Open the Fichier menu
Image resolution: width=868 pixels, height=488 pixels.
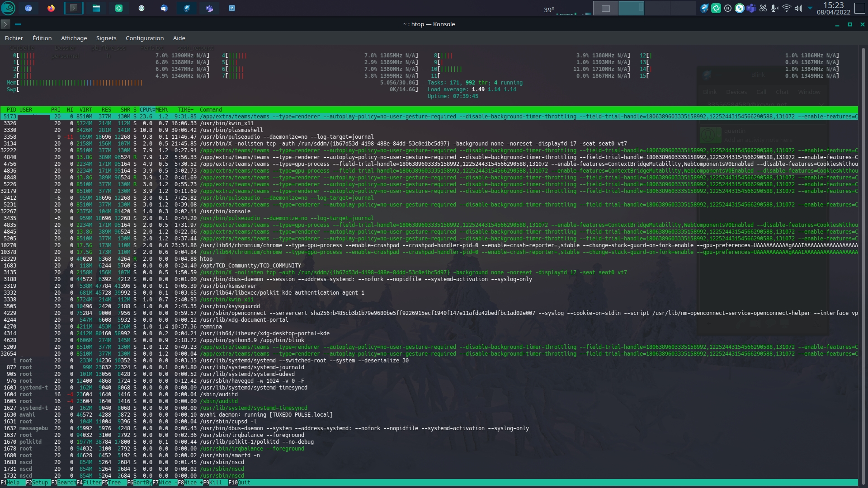[14, 38]
